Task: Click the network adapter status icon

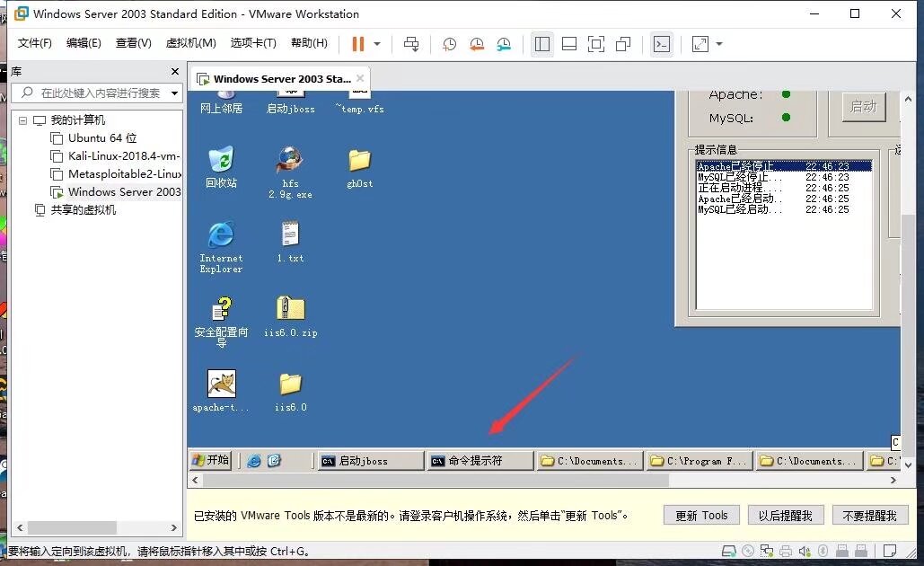Action: point(767,552)
